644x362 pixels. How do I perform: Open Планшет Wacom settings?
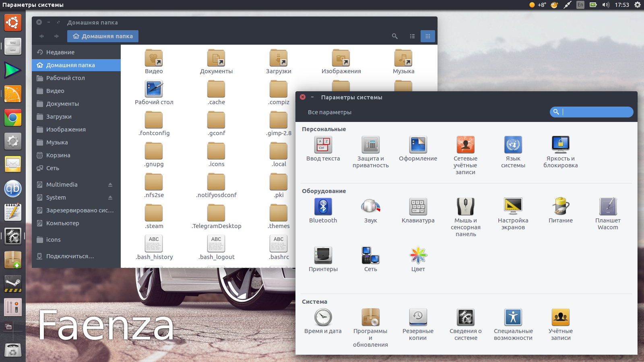tap(608, 207)
